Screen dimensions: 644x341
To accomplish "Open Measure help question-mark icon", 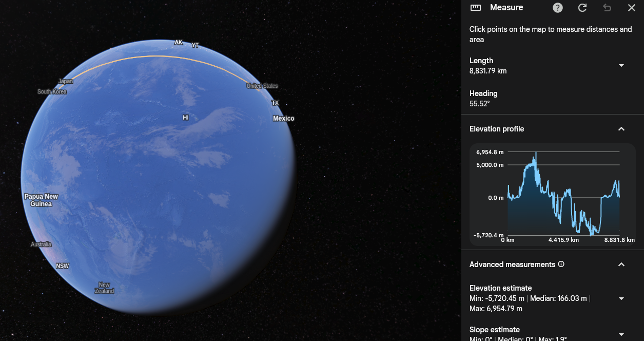I will [558, 8].
